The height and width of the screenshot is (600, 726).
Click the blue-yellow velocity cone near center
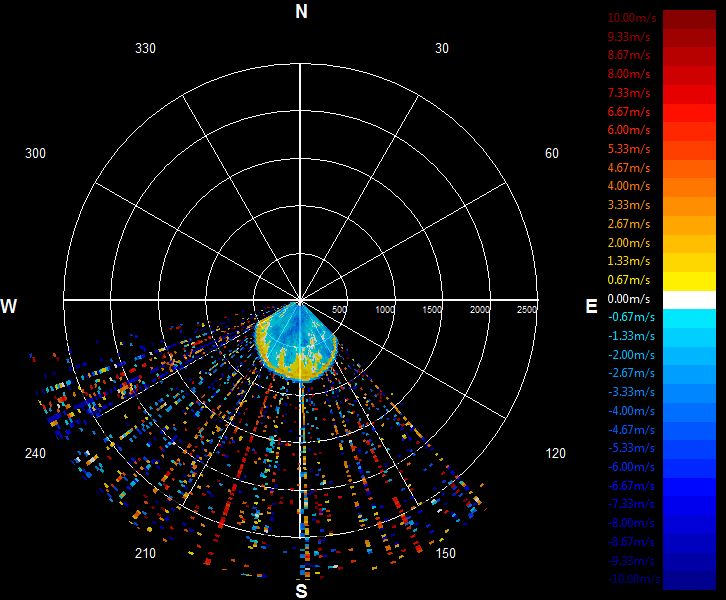[x=297, y=342]
